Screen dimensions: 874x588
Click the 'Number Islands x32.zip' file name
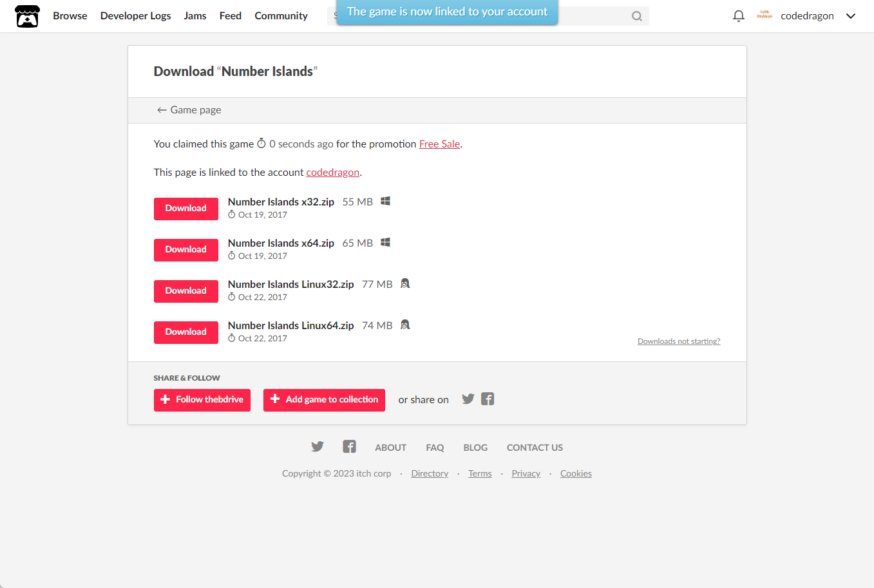coord(281,202)
